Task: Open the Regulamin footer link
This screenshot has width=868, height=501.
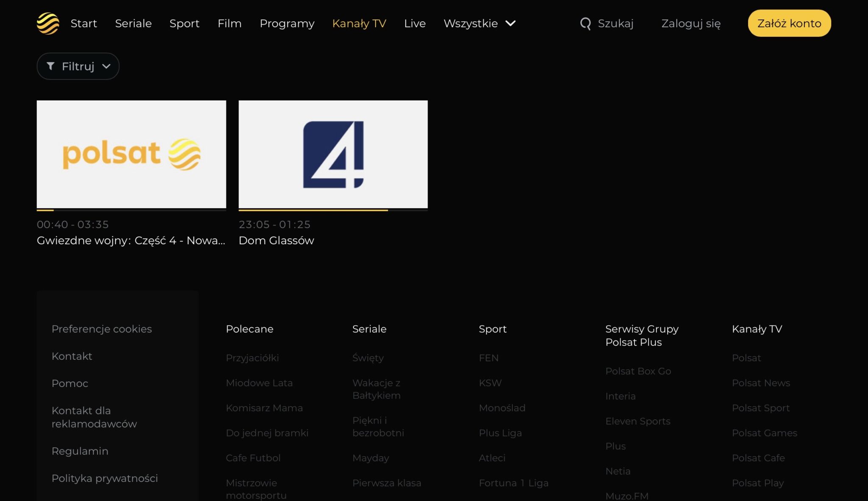Action: (x=80, y=451)
